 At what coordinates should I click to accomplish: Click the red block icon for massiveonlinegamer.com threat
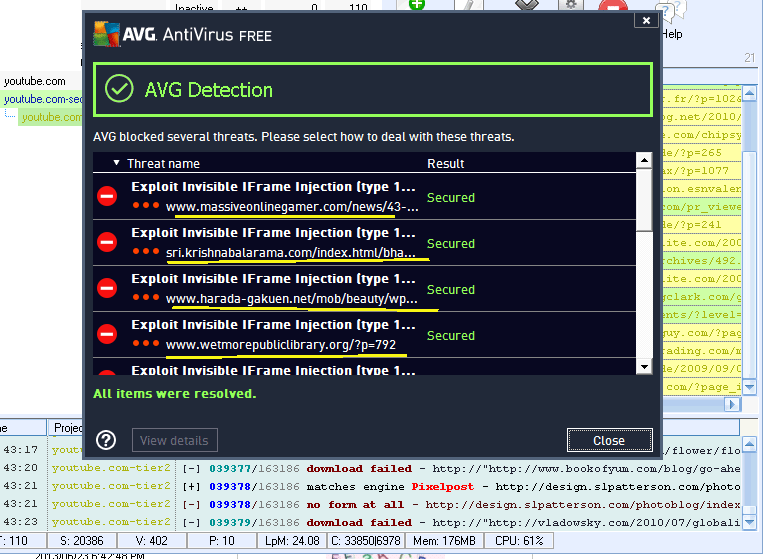click(x=107, y=196)
